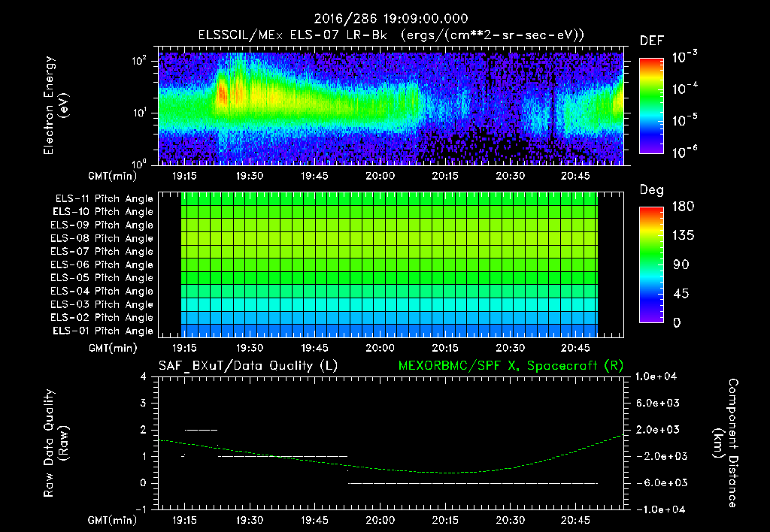Click the ELS-06 Pitch Angle row label

102,264
